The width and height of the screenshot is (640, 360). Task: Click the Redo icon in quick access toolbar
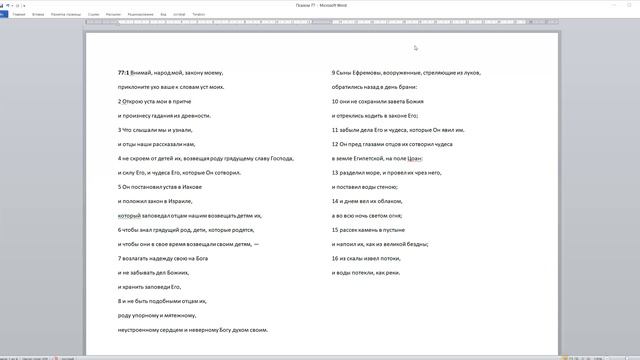pyautogui.click(x=18, y=6)
